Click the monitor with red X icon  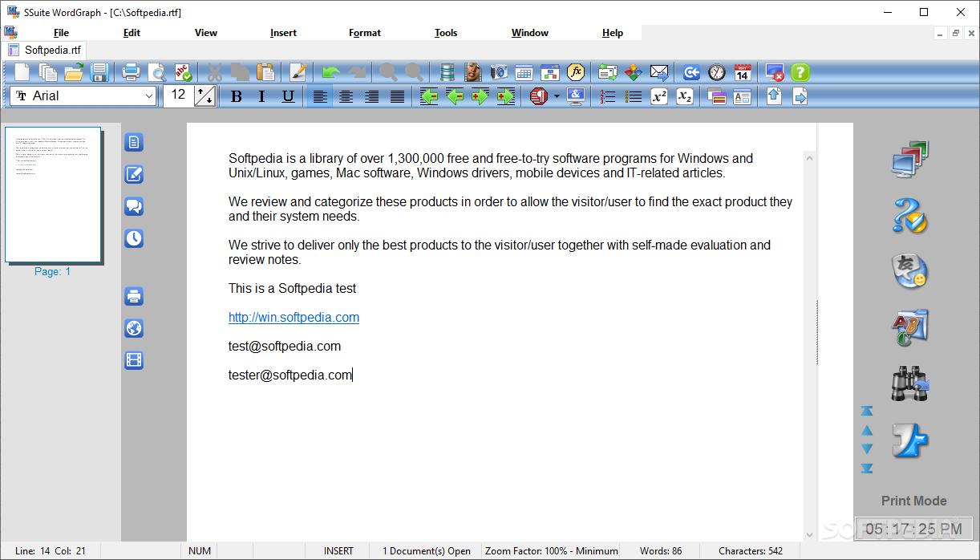click(775, 72)
